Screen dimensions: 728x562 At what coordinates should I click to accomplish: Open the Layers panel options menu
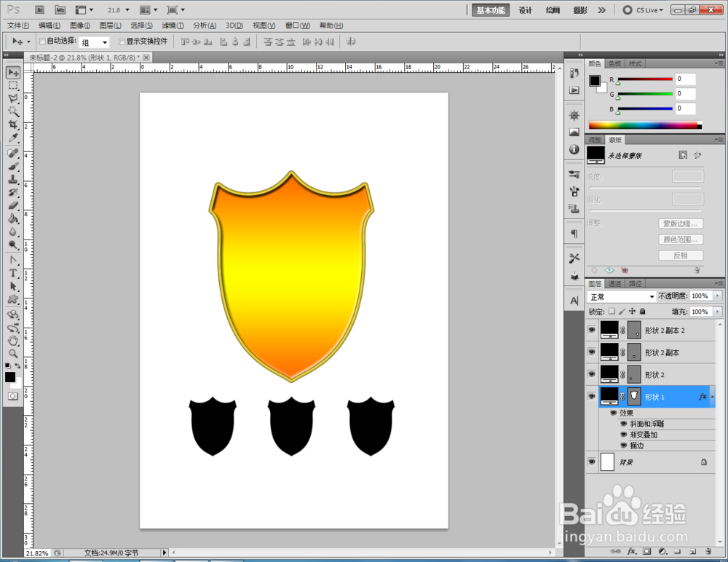tap(719, 283)
